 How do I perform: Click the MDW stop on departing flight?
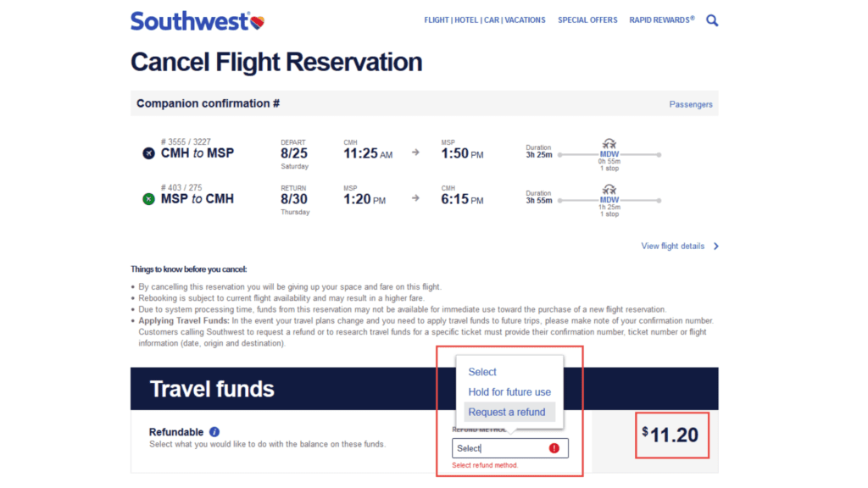pyautogui.click(x=609, y=154)
